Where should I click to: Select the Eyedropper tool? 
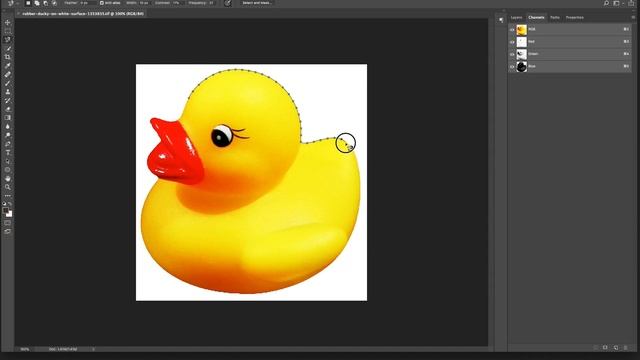point(8,66)
